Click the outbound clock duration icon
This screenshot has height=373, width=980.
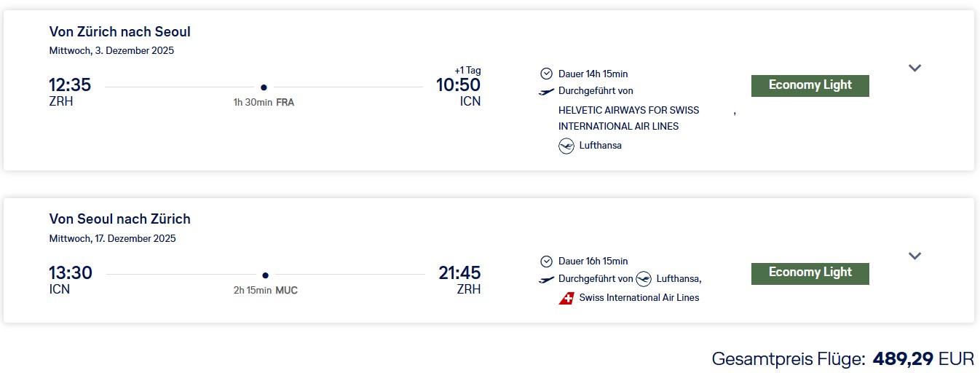click(x=546, y=74)
